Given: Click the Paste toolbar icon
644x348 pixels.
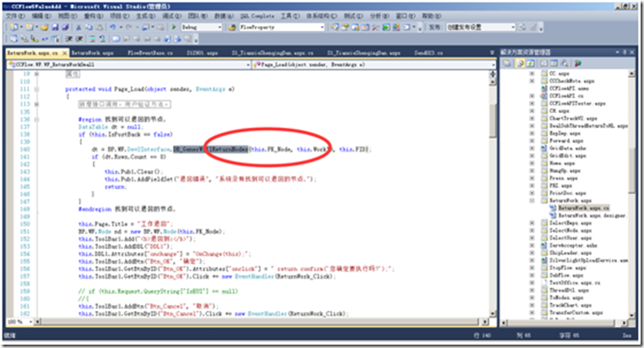Looking at the screenshot, I should [x=99, y=27].
